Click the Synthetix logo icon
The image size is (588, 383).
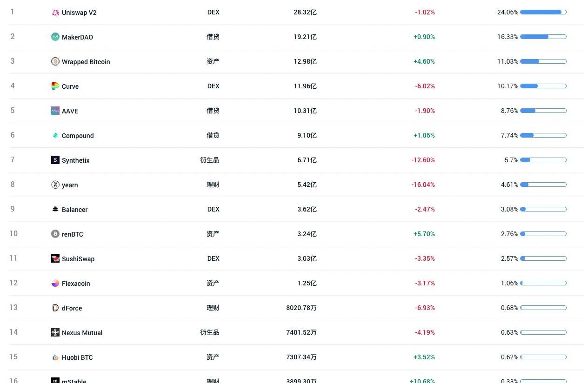pos(55,160)
